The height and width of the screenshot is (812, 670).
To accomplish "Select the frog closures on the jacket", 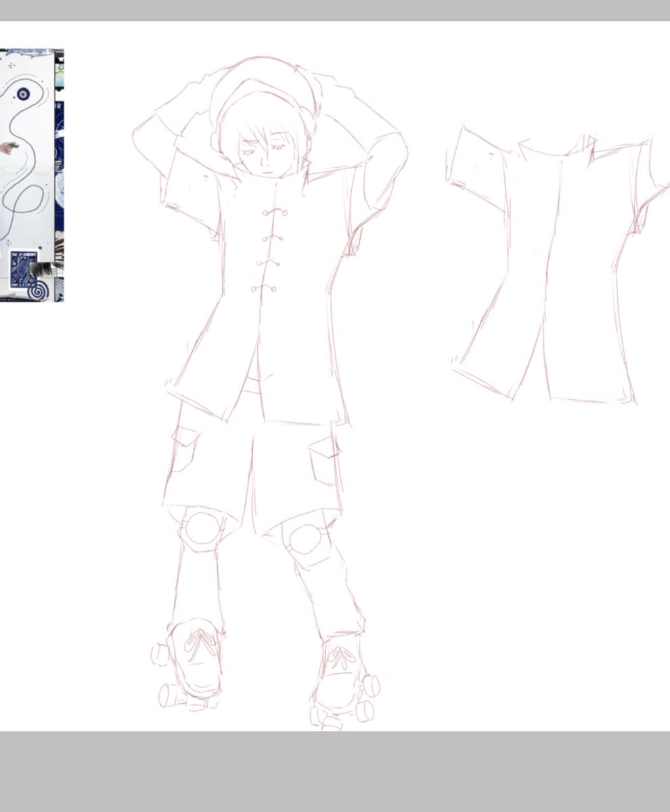I will point(269,250).
